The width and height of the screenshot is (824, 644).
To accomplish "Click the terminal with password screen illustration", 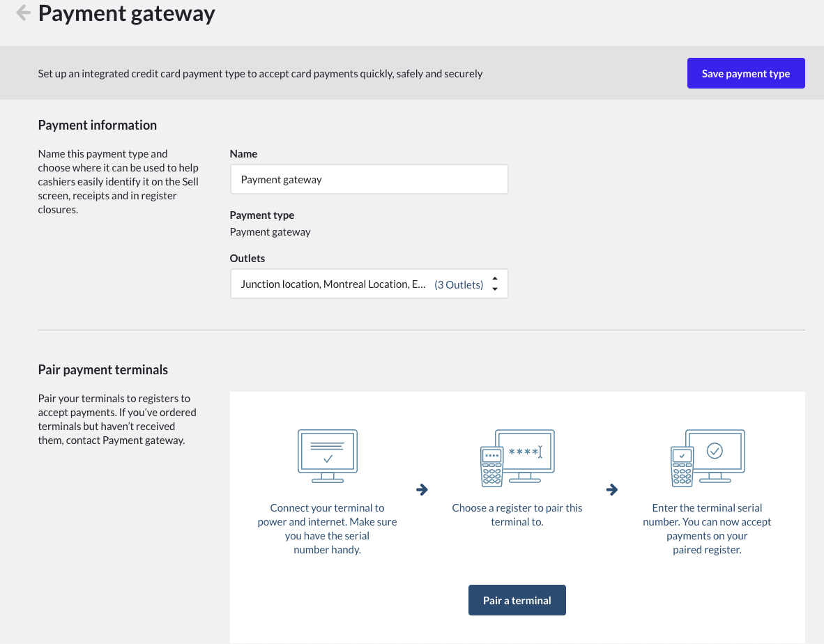I will pos(517,457).
